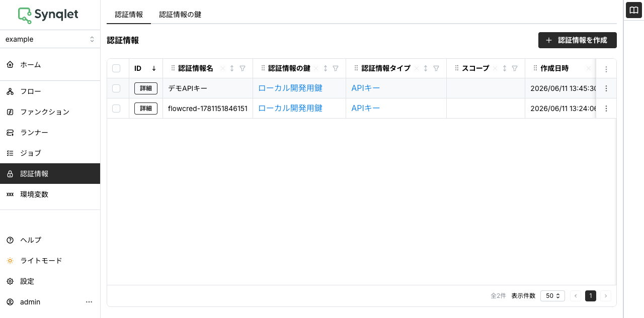Open ファンクション in sidebar
The image size is (644, 318).
(x=50, y=112)
